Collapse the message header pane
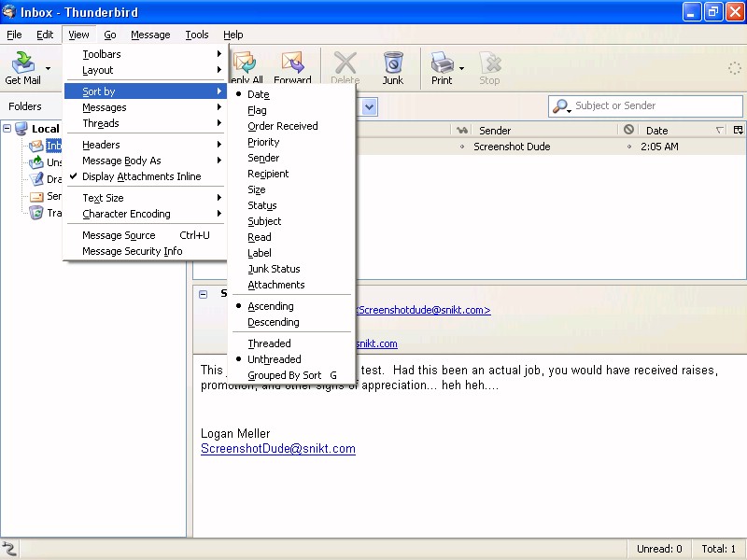The width and height of the screenshot is (747, 560). click(203, 294)
